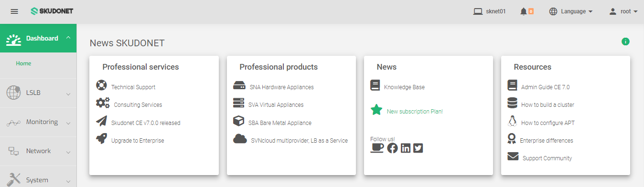
Task: Click the SVNcloud cloud icon
Action: 240,139
